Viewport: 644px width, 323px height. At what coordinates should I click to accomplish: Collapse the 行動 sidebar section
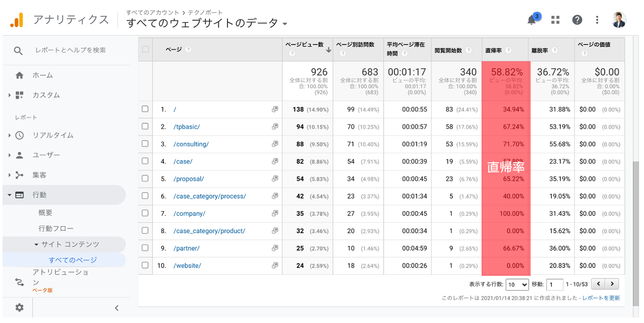click(9, 195)
